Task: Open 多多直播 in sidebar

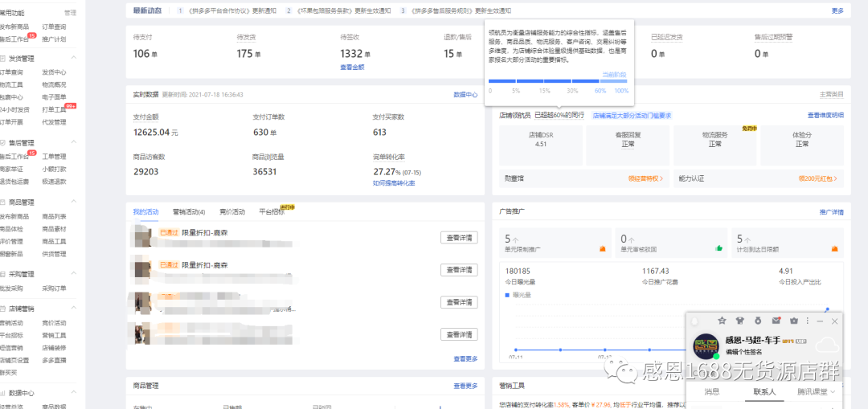Action: point(54,360)
